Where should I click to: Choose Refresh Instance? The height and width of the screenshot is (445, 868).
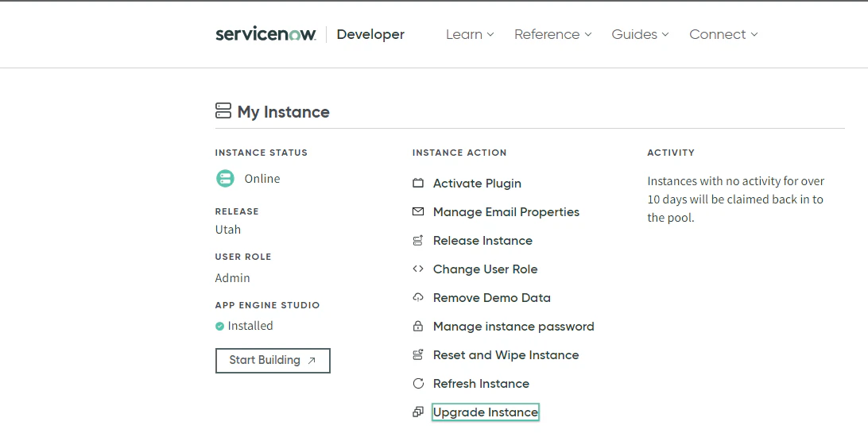point(481,384)
